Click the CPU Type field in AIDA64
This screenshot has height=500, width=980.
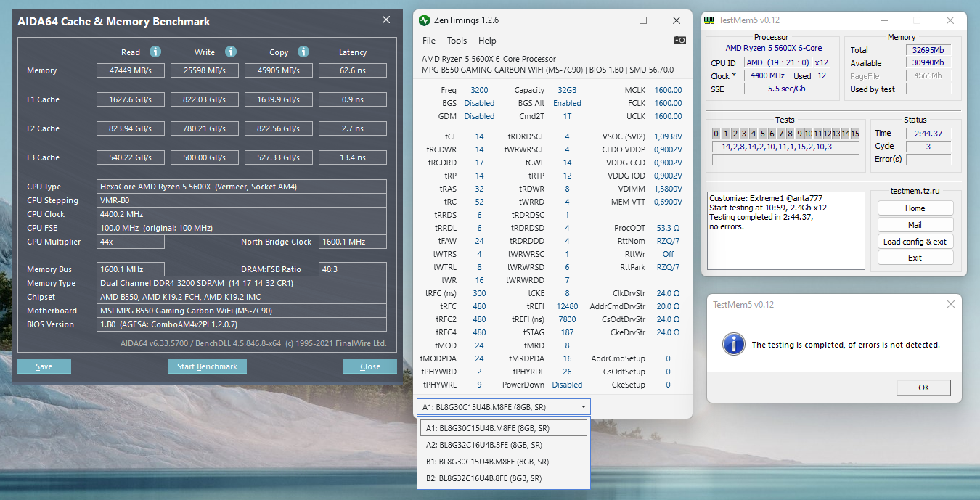click(242, 187)
